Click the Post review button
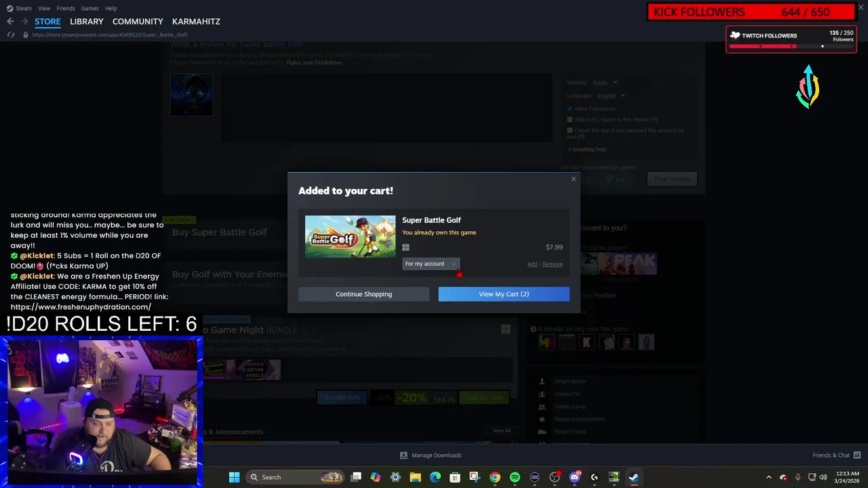 672,179
